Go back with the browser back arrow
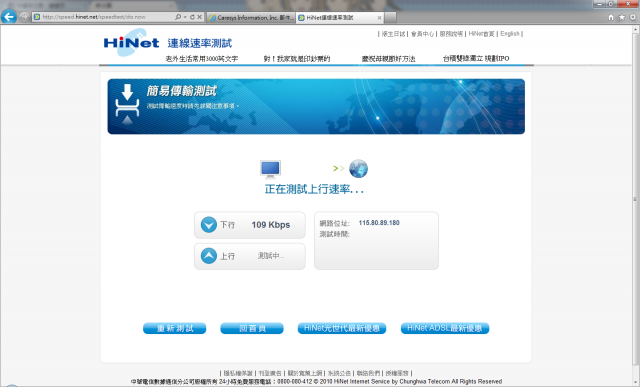 click(9, 17)
